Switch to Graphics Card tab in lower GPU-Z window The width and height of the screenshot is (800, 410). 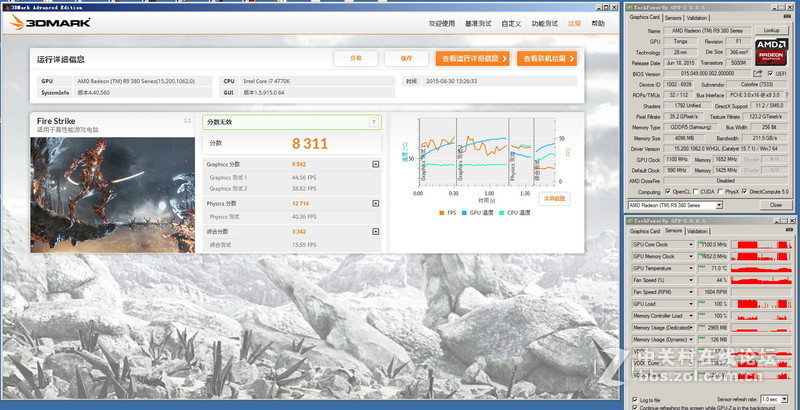click(644, 232)
